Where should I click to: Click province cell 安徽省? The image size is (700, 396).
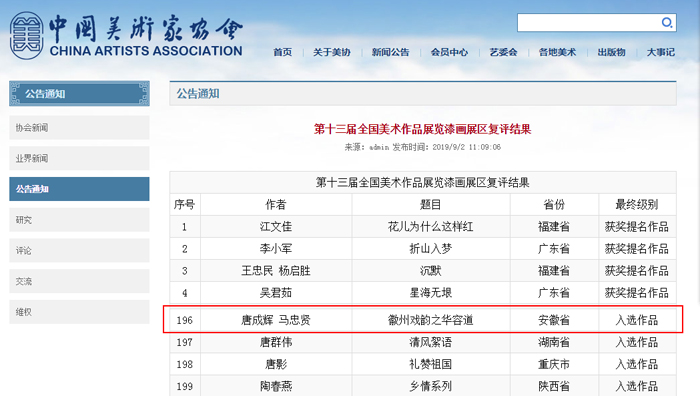pos(554,320)
